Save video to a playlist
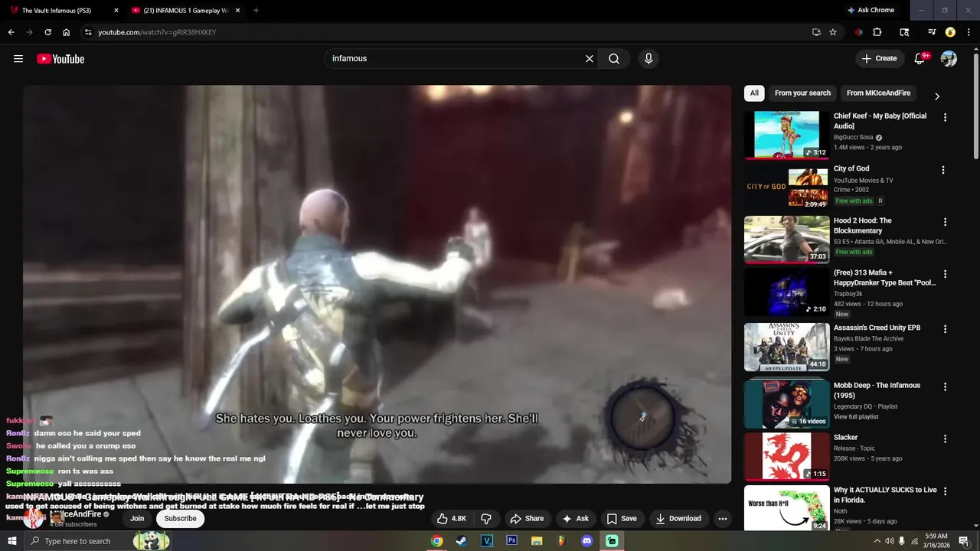Screen dimensions: 980x551 point(622,518)
